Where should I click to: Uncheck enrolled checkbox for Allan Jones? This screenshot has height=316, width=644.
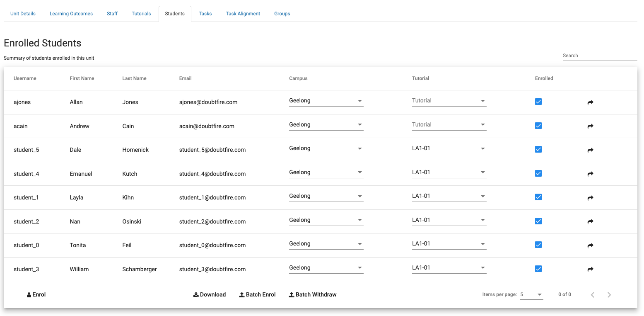pyautogui.click(x=538, y=102)
